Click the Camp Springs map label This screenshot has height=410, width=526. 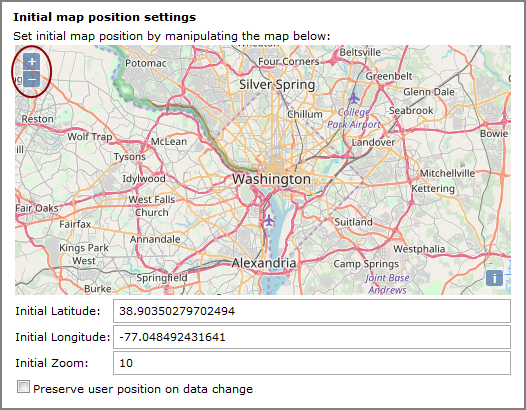click(x=366, y=264)
